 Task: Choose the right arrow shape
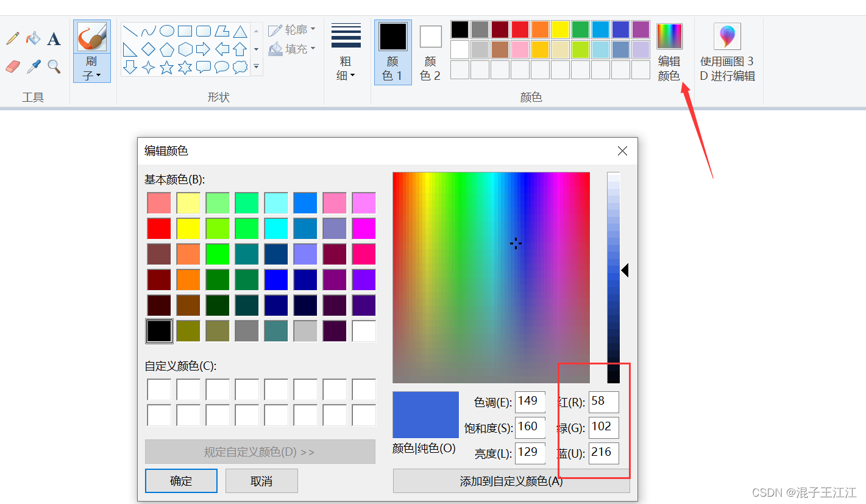204,49
